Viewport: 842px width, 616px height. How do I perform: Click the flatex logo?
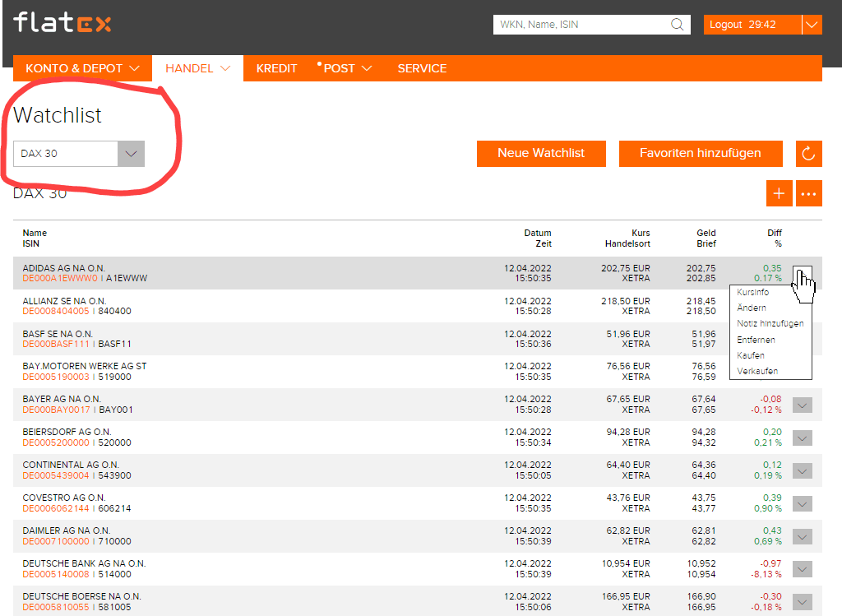(62, 22)
